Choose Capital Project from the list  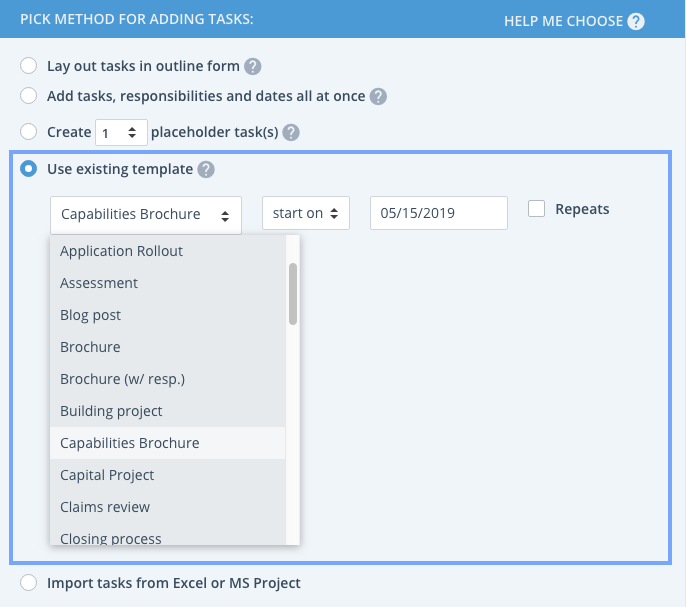tap(107, 475)
